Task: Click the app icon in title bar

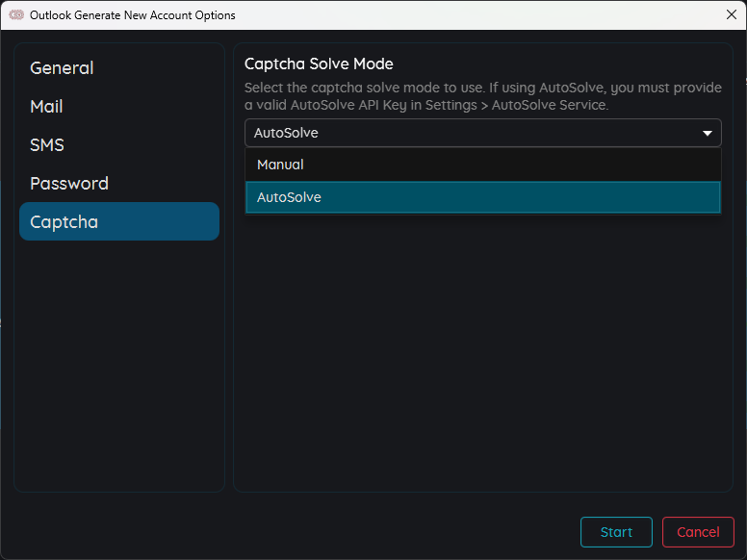Action: click(x=16, y=15)
